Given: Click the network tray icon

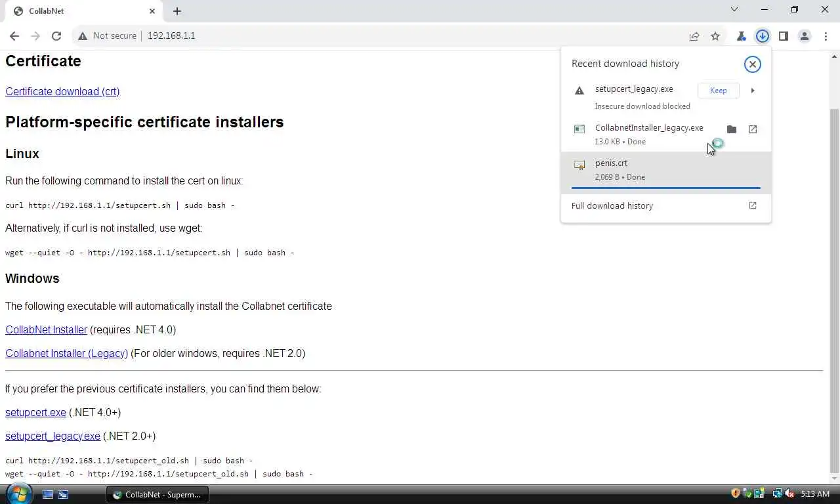Looking at the screenshot, I should (778, 493).
